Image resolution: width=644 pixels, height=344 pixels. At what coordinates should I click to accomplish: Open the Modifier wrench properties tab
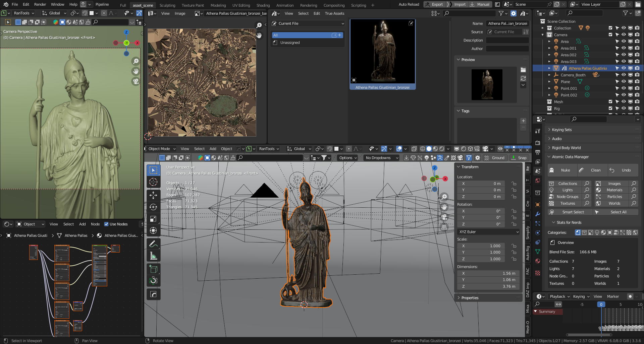tap(538, 214)
